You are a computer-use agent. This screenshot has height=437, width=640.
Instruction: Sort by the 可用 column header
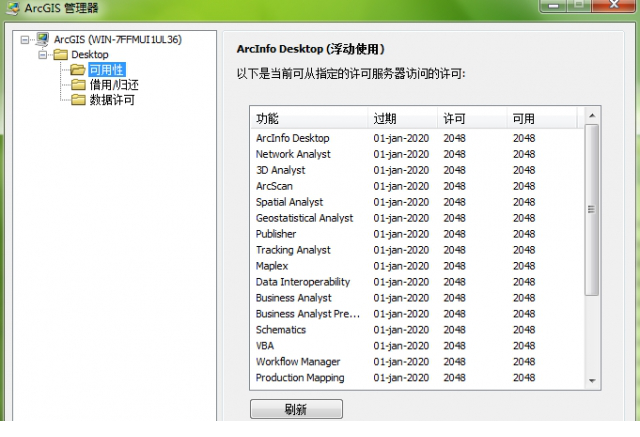[542, 119]
